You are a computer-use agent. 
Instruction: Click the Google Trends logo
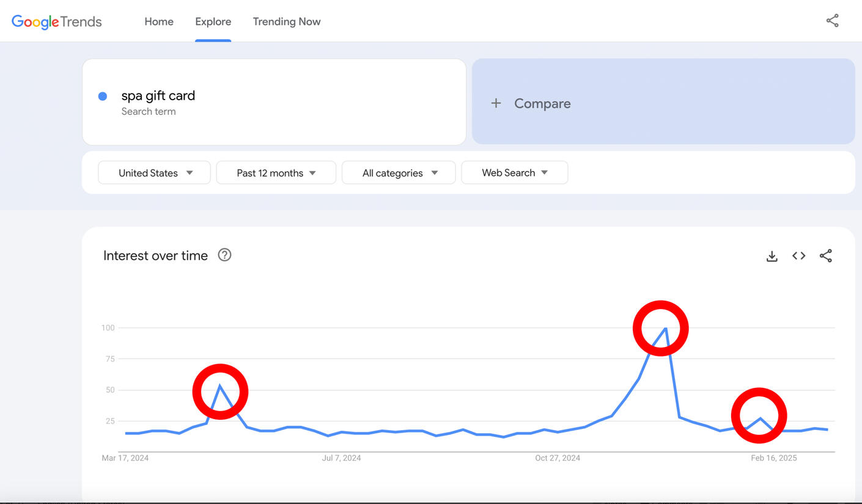pyautogui.click(x=57, y=22)
